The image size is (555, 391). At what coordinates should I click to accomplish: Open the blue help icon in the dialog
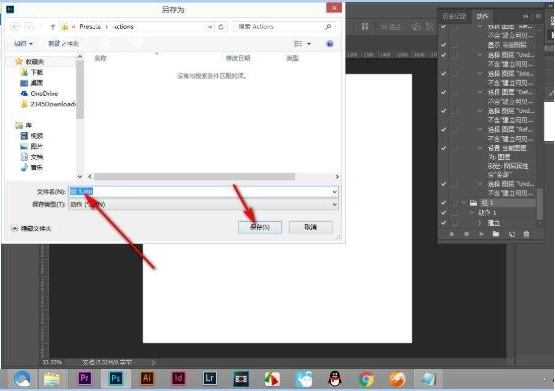tap(330, 44)
